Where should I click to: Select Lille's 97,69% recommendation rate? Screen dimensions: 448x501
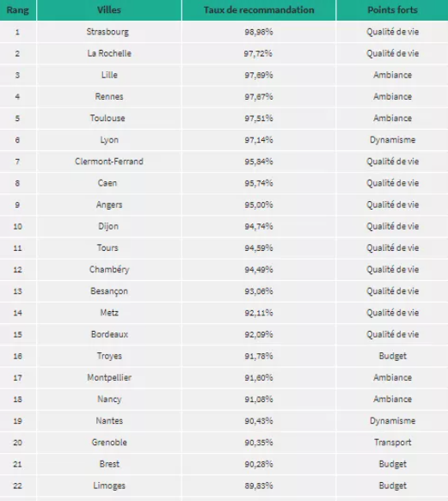(259, 75)
